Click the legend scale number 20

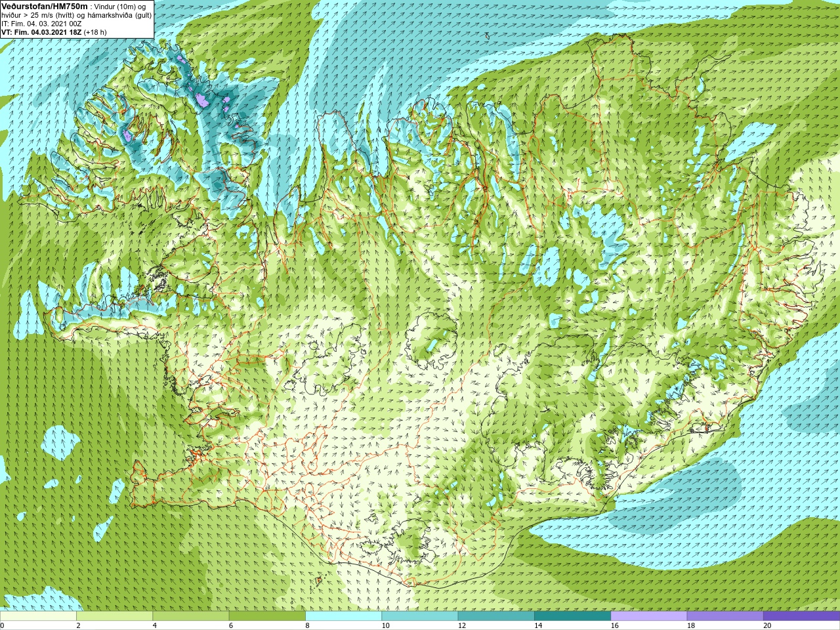(767, 625)
